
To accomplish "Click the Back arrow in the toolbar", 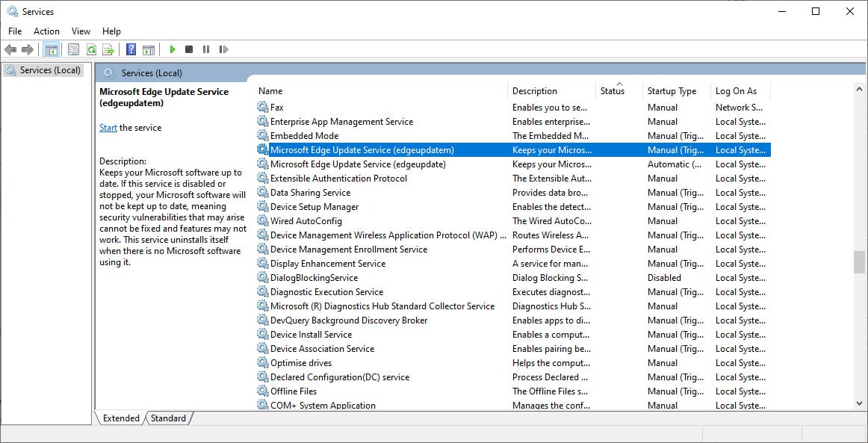I will pos(10,50).
